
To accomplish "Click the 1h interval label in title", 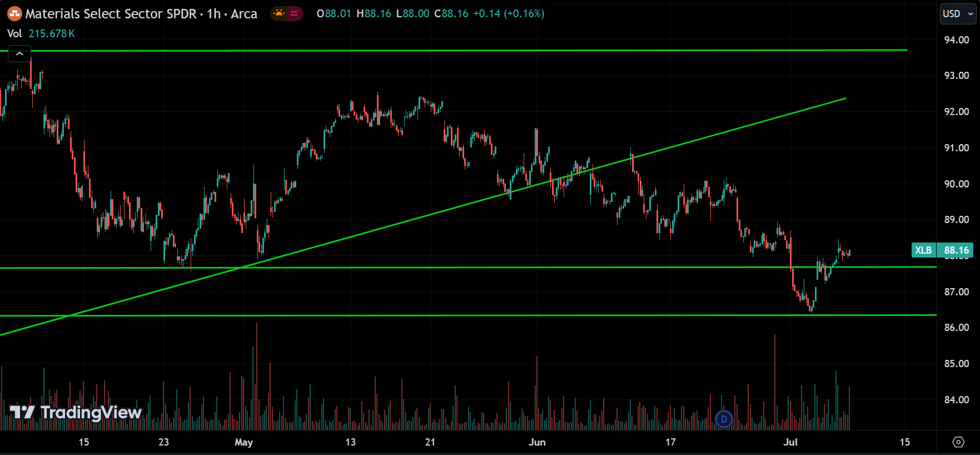I will coord(213,14).
